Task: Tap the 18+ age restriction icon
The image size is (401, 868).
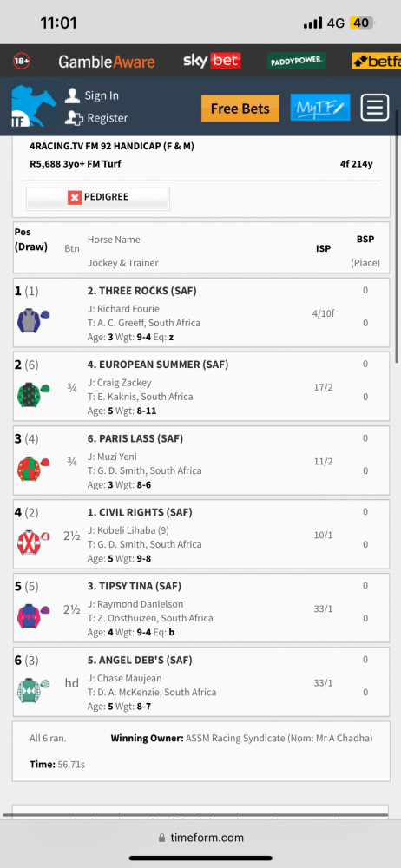Action: tap(22, 61)
